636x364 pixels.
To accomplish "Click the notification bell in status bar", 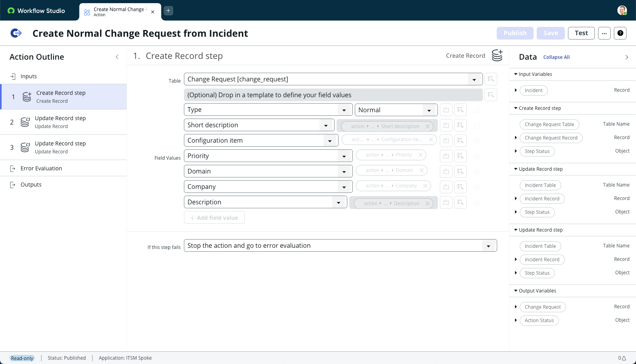I will 624,358.
